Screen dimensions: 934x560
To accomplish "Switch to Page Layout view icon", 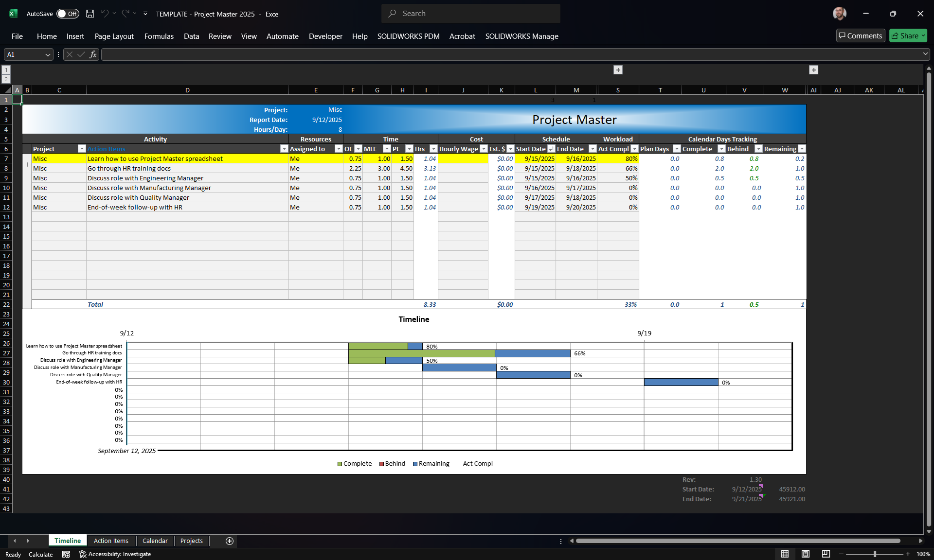I will pos(806,554).
